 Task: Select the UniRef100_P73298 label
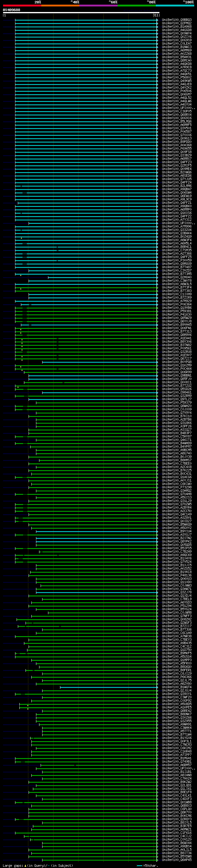point(176,487)
